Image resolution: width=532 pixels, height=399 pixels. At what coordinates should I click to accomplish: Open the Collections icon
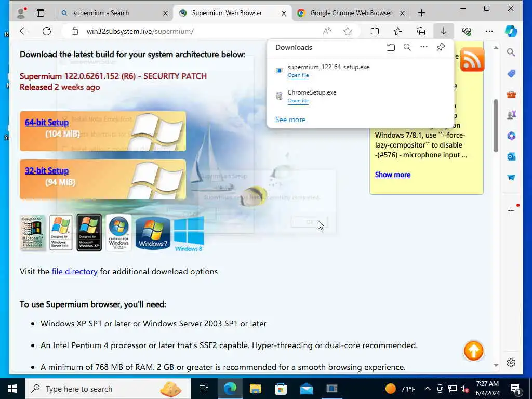[x=421, y=31]
